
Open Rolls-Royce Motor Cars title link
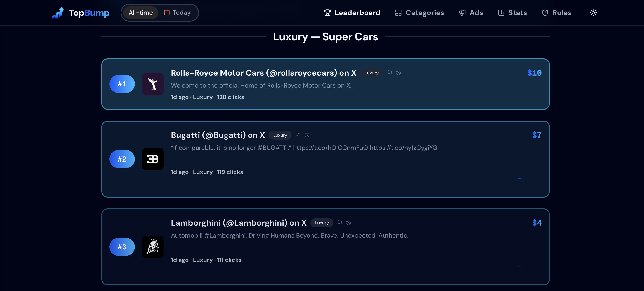tap(263, 73)
